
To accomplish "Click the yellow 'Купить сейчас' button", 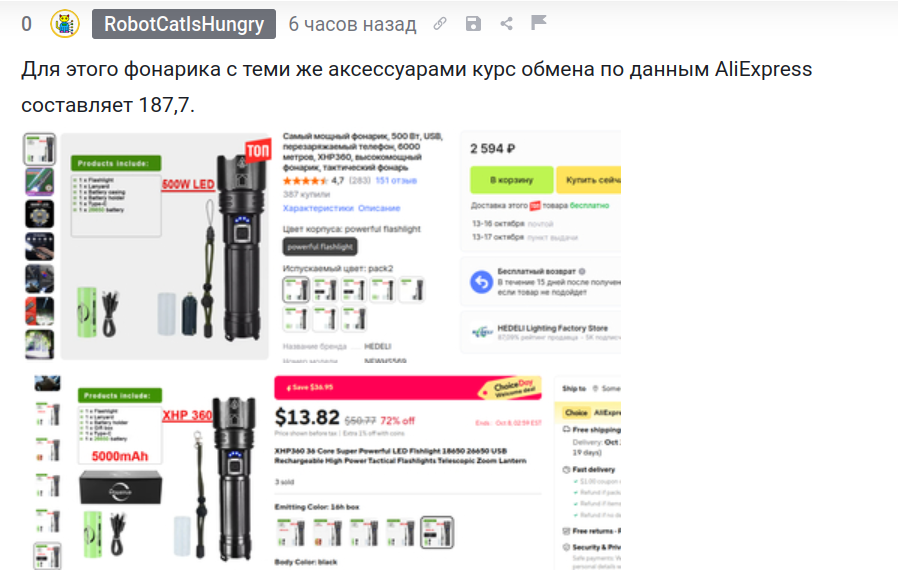I will [x=589, y=180].
